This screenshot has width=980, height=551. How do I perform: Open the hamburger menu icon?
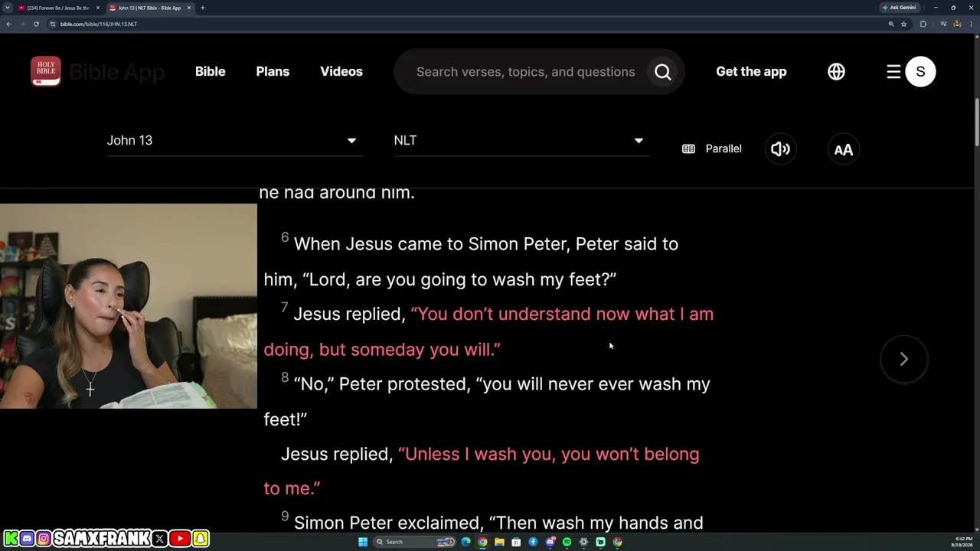point(893,72)
